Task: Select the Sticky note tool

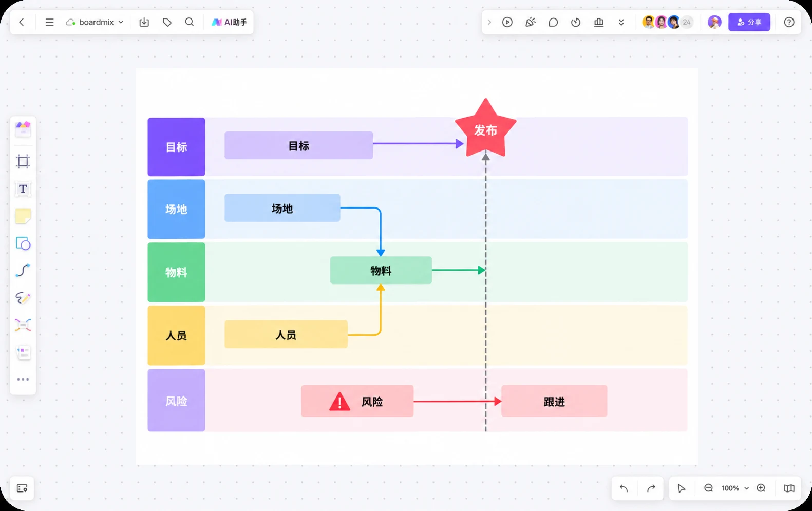Action: [23, 216]
